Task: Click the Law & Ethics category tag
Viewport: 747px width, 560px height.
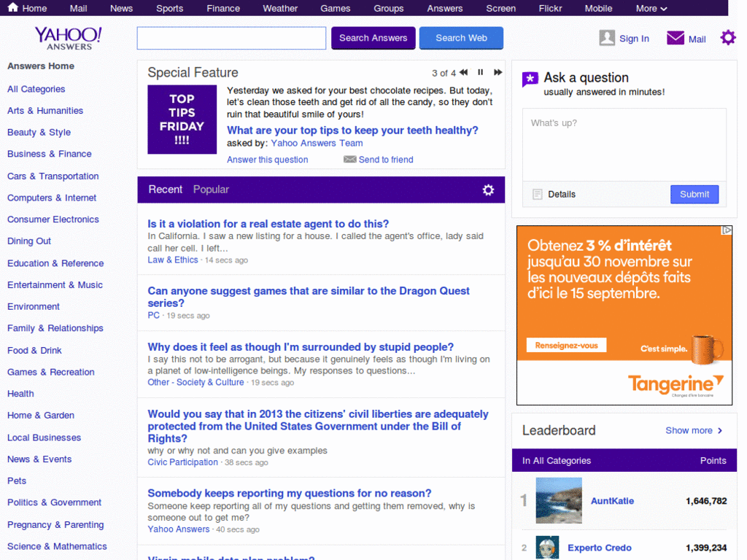Action: (x=173, y=260)
